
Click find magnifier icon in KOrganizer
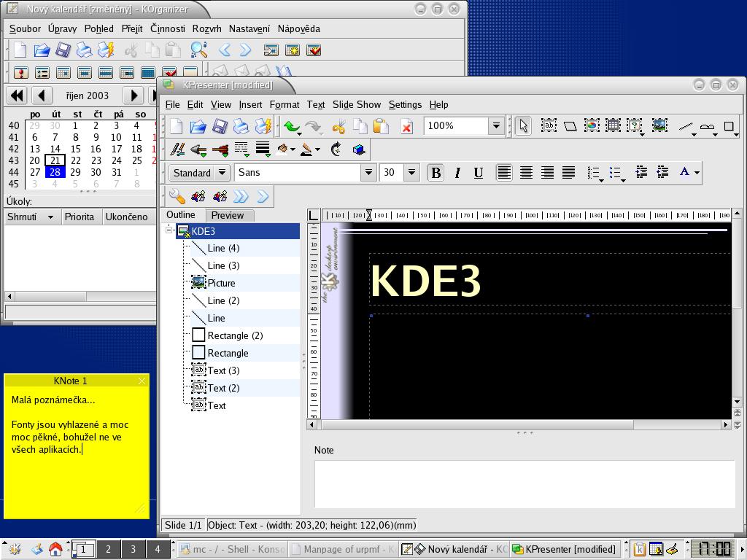click(198, 50)
